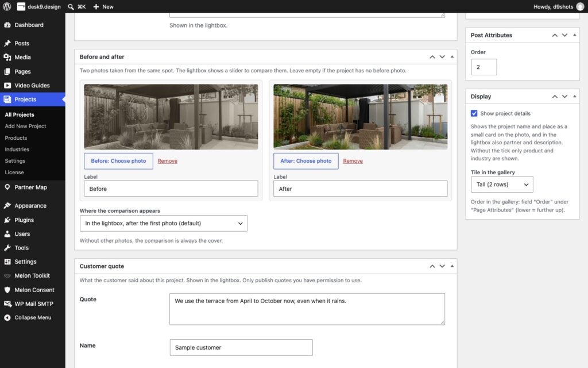Click the Collapse Menu arrow icon
The image size is (588, 368).
click(x=7, y=317)
